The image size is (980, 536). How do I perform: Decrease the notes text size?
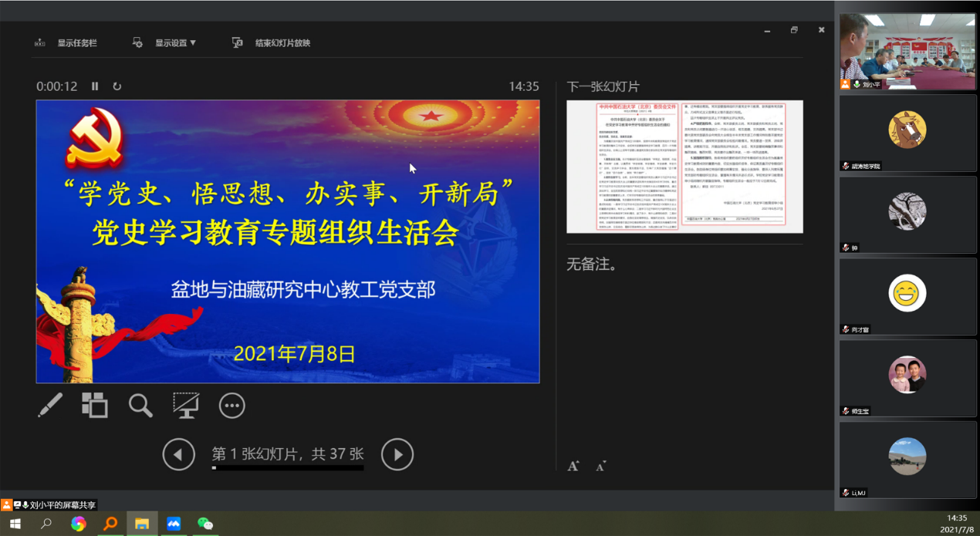click(x=600, y=466)
